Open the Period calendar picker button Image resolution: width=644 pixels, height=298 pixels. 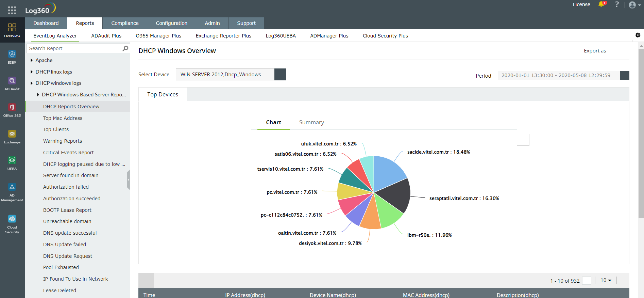click(x=625, y=75)
